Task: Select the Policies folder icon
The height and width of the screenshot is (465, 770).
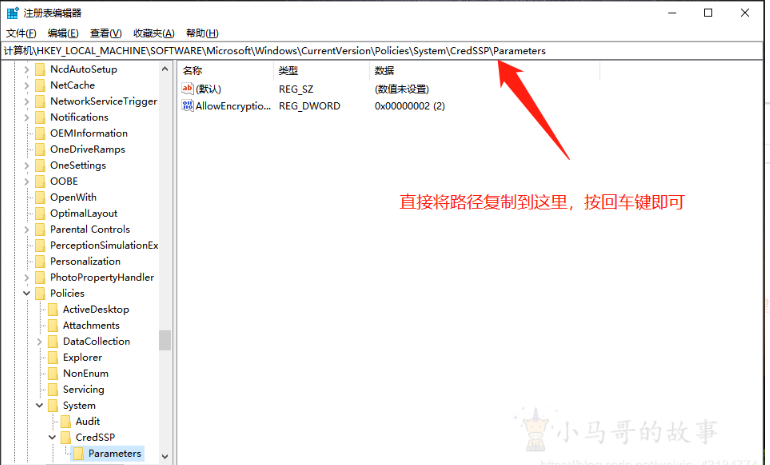Action: coord(40,294)
